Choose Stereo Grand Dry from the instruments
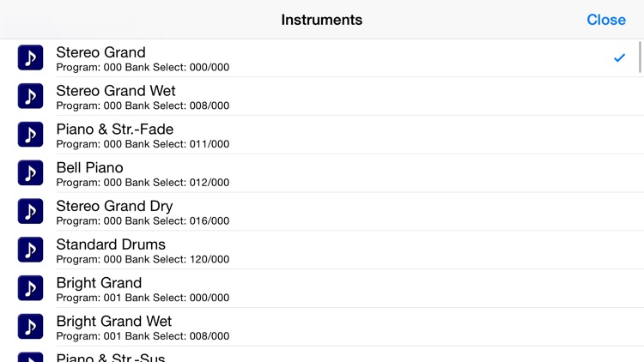Image resolution: width=644 pixels, height=362 pixels. click(114, 206)
